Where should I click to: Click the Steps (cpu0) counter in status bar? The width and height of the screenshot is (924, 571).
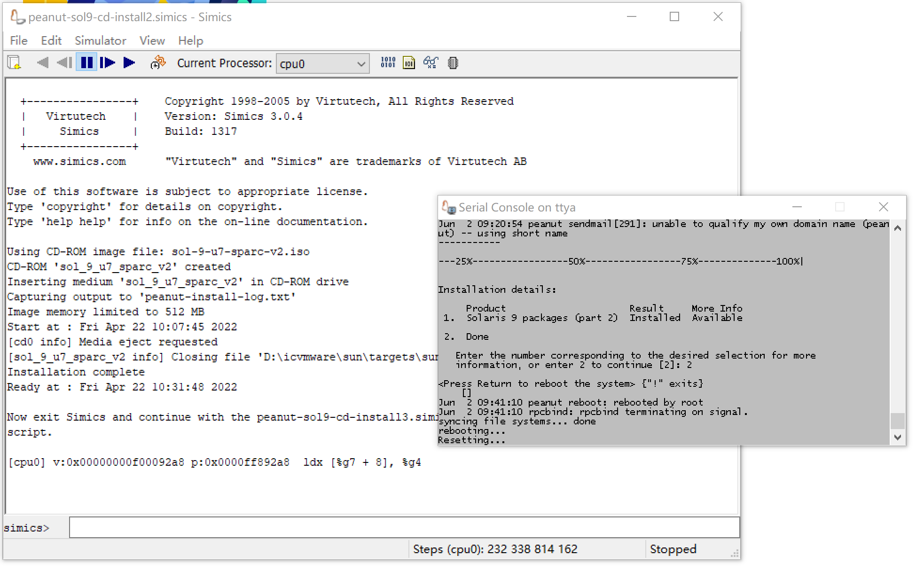click(495, 549)
